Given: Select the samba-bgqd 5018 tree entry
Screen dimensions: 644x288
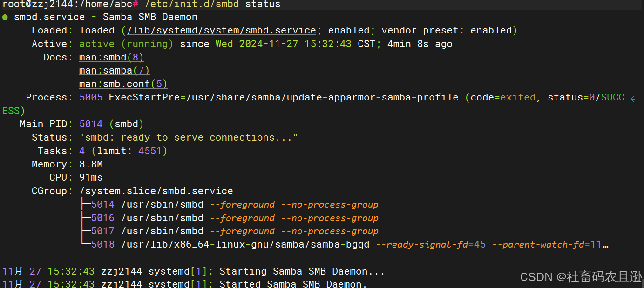Looking at the screenshot, I should click(x=345, y=245).
